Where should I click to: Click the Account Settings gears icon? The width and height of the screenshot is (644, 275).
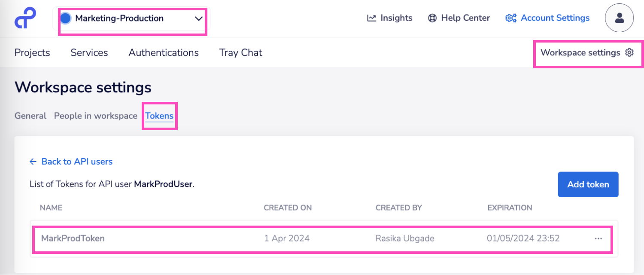(x=510, y=18)
